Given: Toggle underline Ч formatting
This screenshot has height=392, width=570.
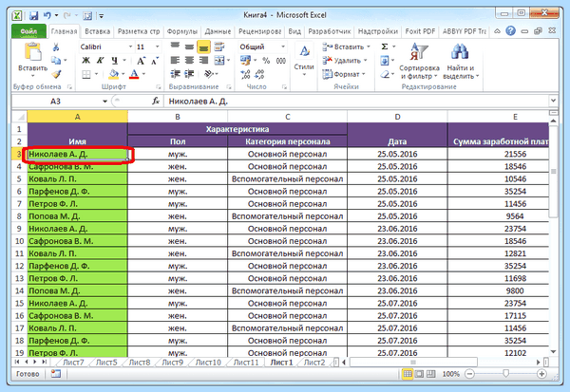Looking at the screenshot, I should [115, 61].
